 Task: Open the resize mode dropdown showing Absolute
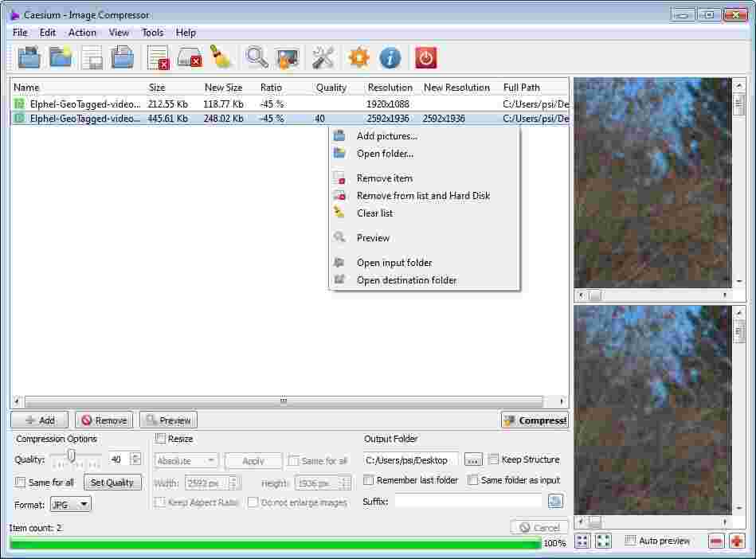pos(186,460)
